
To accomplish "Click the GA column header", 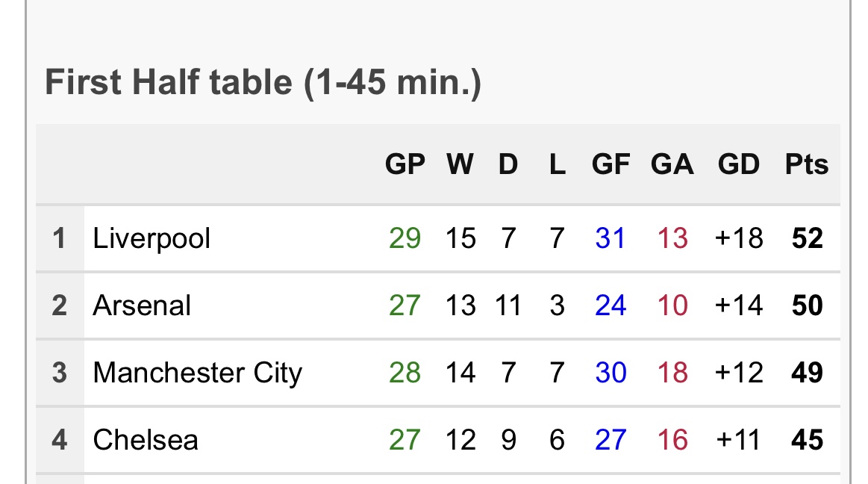I will click(672, 164).
